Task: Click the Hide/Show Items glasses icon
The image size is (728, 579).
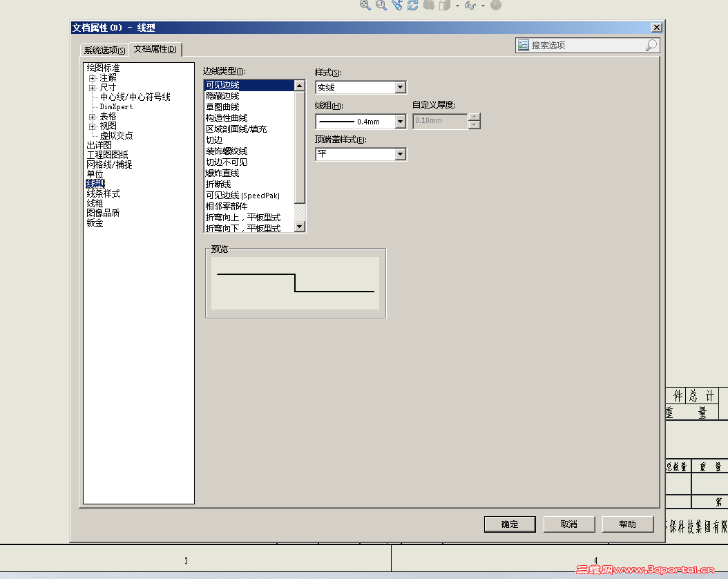Action: tap(470, 6)
